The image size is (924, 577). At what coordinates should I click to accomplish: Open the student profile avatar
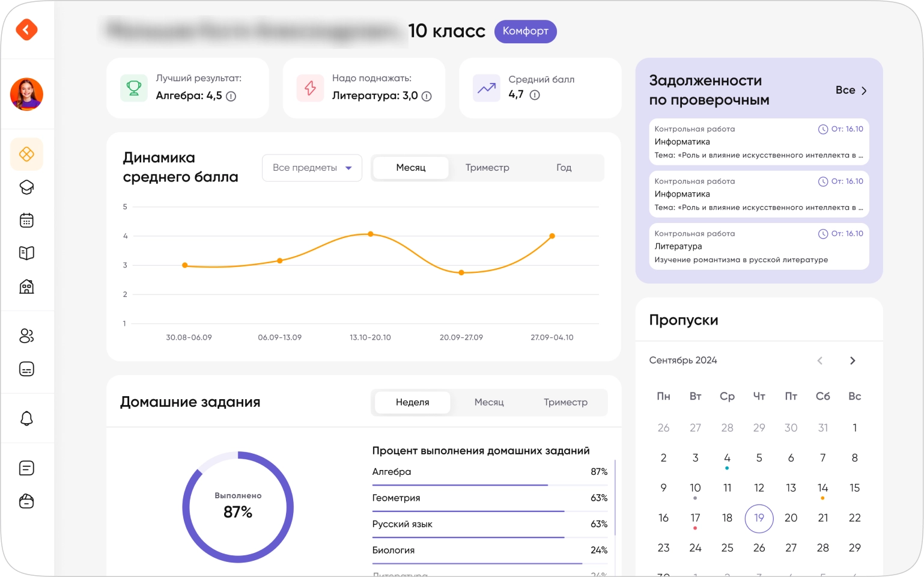tap(26, 94)
